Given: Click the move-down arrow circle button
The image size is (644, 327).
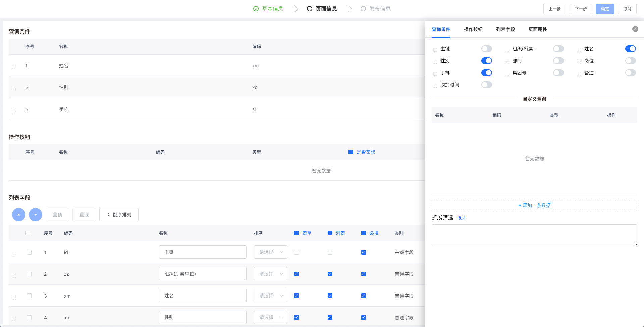Looking at the screenshot, I should coord(36,215).
